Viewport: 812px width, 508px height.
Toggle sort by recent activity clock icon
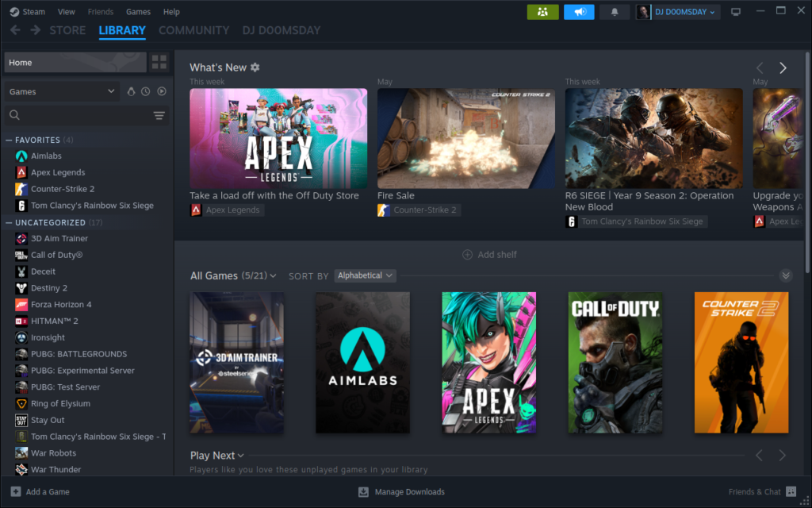point(146,91)
